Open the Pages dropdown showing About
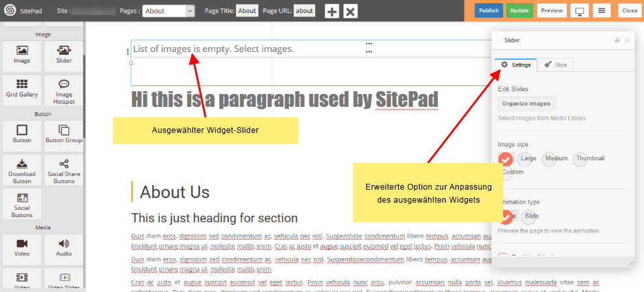This screenshot has width=644, height=292. click(168, 11)
